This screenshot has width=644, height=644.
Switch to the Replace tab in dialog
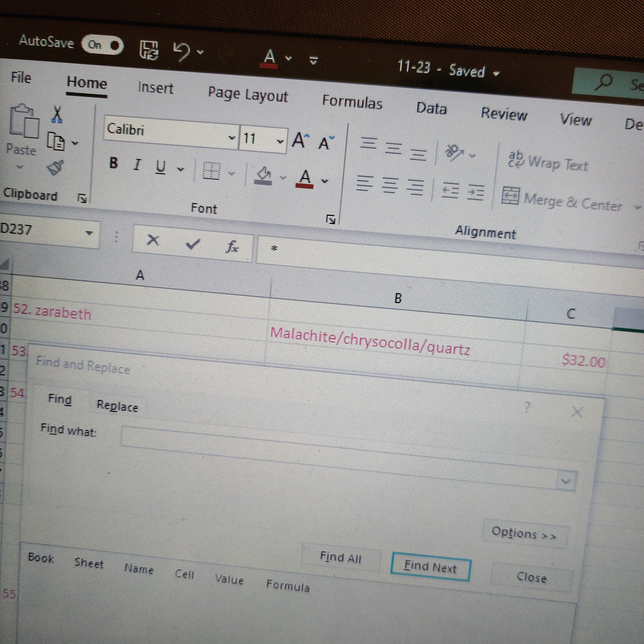117,406
